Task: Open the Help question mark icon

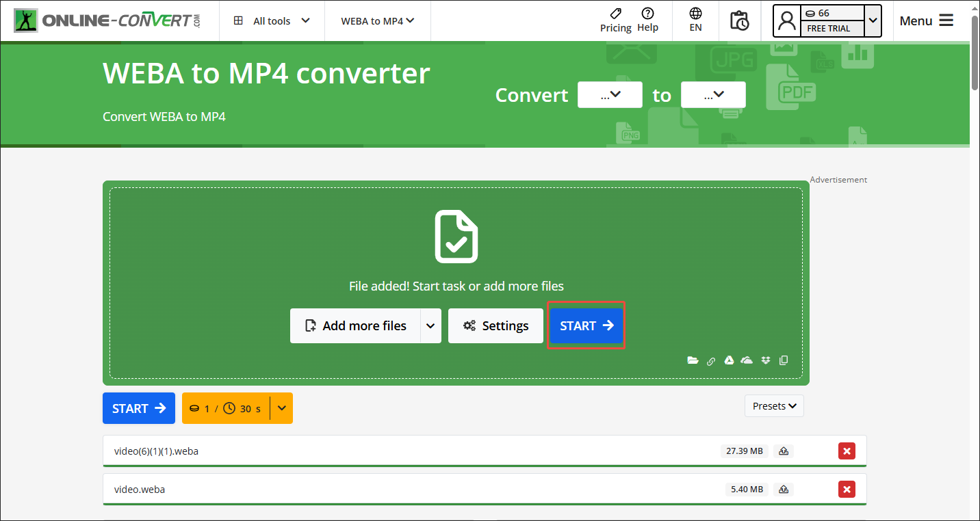Action: (x=647, y=14)
